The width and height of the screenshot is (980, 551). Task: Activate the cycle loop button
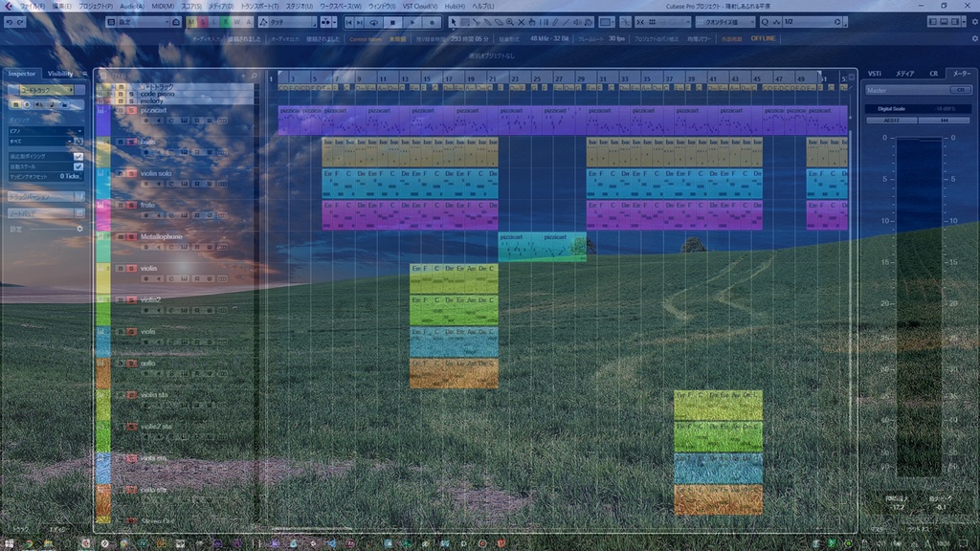point(374,22)
